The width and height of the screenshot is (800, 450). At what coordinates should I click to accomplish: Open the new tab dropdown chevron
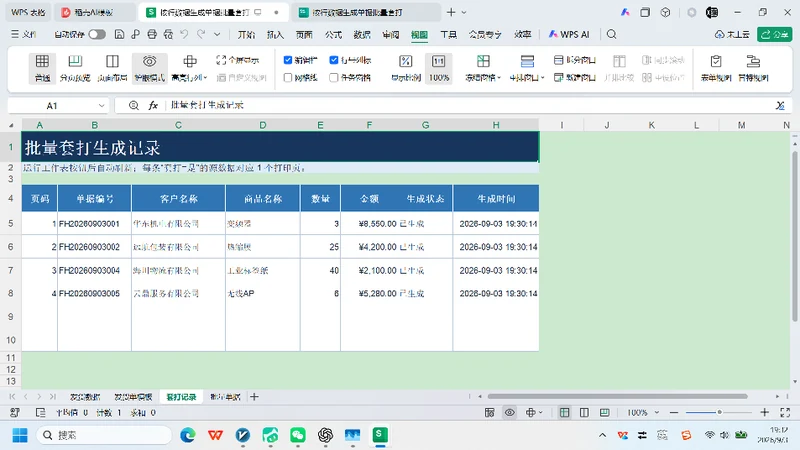464,12
